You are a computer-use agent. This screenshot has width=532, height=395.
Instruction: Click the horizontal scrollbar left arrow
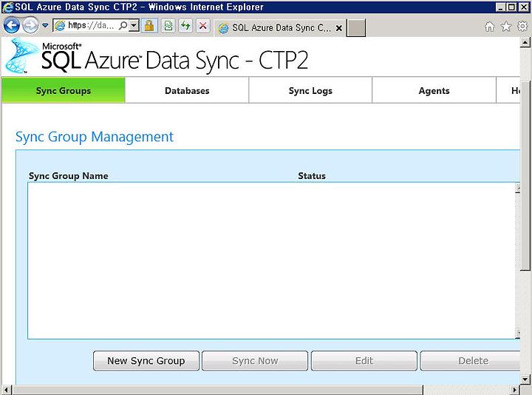coord(7,390)
